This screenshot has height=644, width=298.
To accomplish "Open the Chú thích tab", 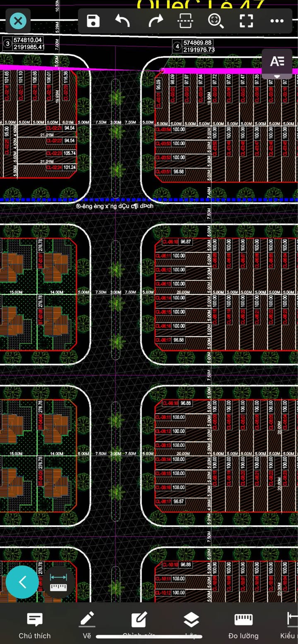I will click(x=35, y=626).
